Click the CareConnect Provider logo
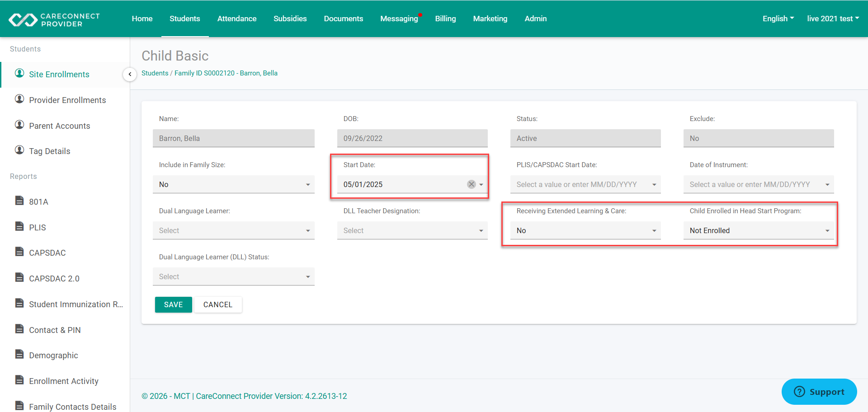 pyautogui.click(x=54, y=19)
